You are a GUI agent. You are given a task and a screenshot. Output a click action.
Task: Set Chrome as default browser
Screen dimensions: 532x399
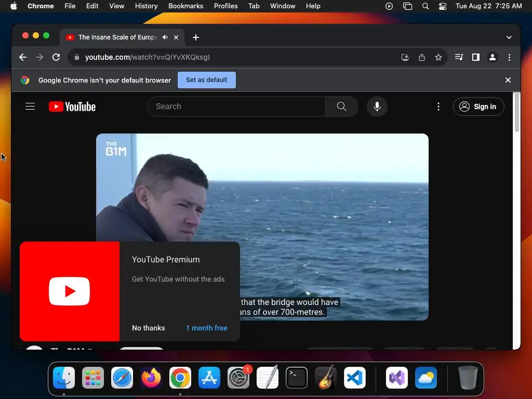coord(207,80)
